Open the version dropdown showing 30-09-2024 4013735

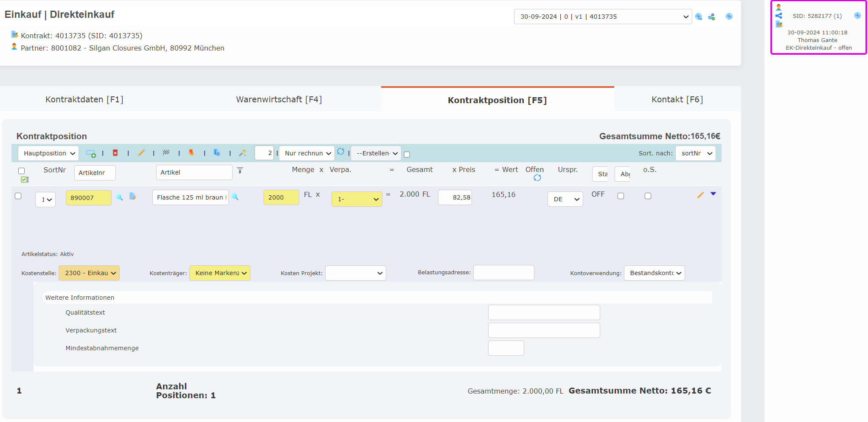[x=602, y=16]
